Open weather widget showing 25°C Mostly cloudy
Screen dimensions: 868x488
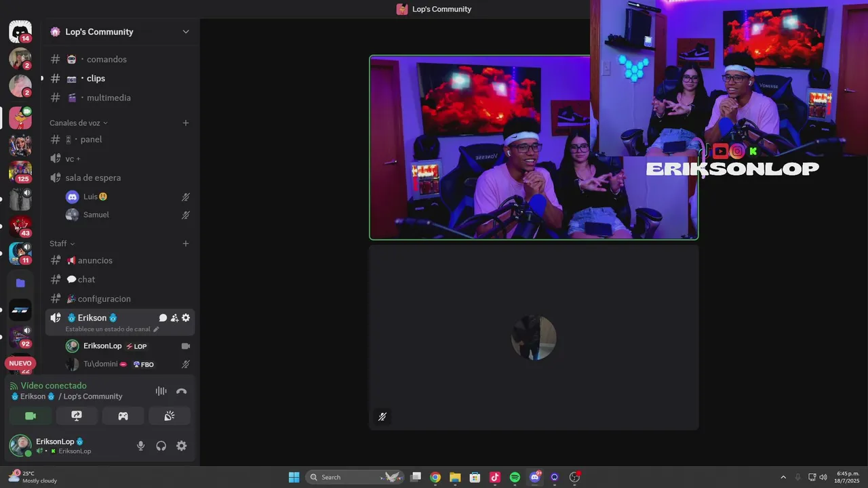[33, 477]
